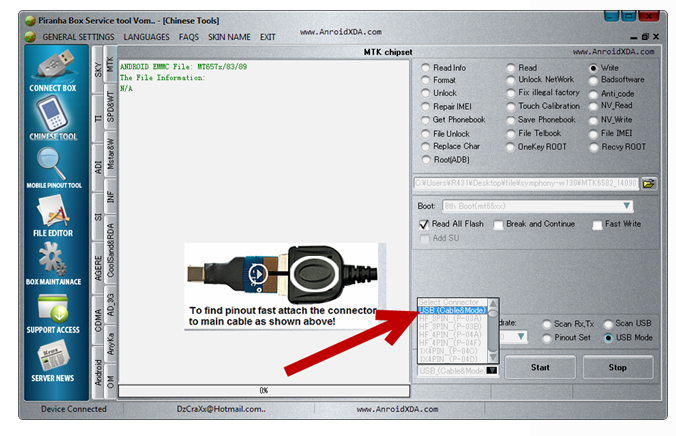Select Touch Calibration option

point(511,106)
